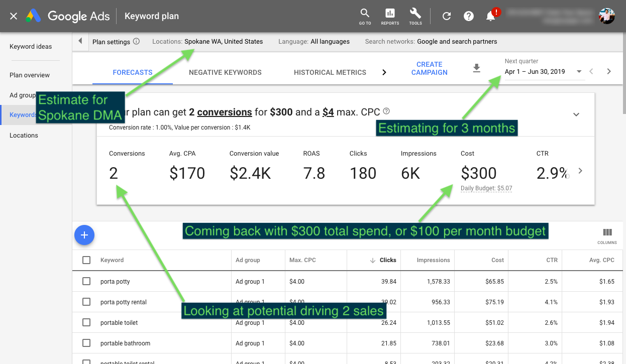Click the portable bathroom keyword text
626x364 pixels.
tap(125, 343)
